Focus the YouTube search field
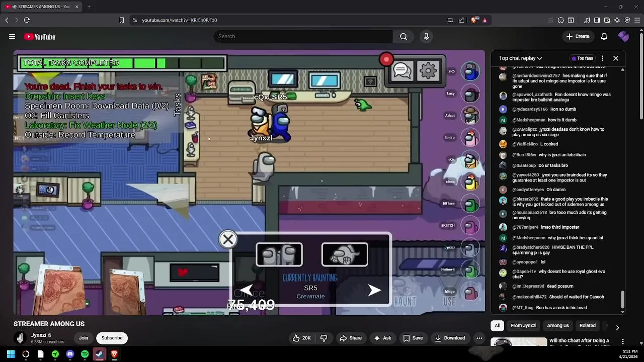The height and width of the screenshot is (362, 644). [303, 36]
